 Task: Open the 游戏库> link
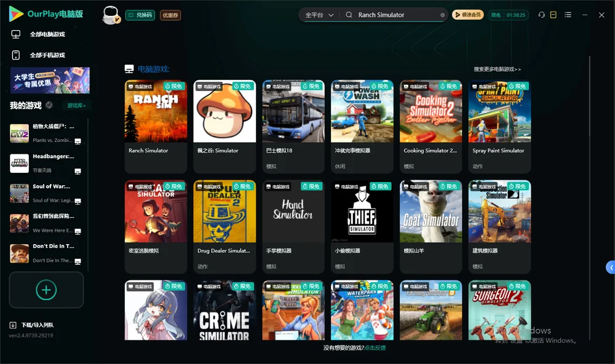pyautogui.click(x=76, y=105)
